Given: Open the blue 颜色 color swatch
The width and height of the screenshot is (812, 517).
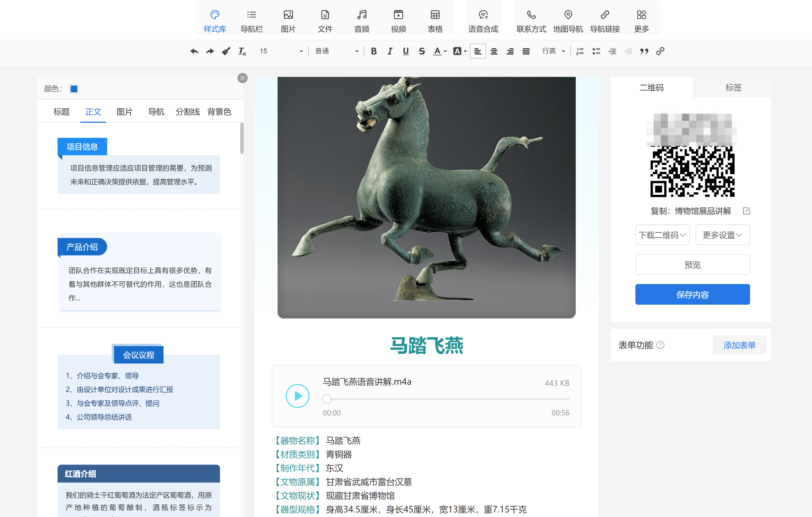Looking at the screenshot, I should coord(74,89).
